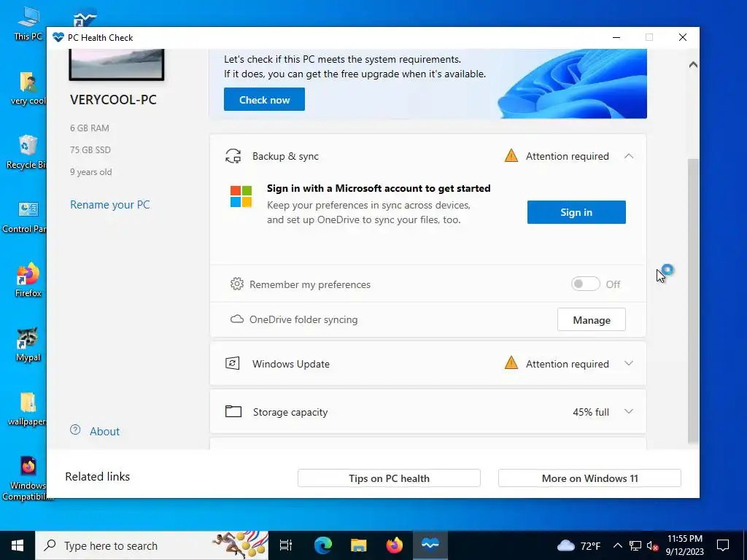
Task: Click the question mark About icon
Action: click(x=75, y=430)
